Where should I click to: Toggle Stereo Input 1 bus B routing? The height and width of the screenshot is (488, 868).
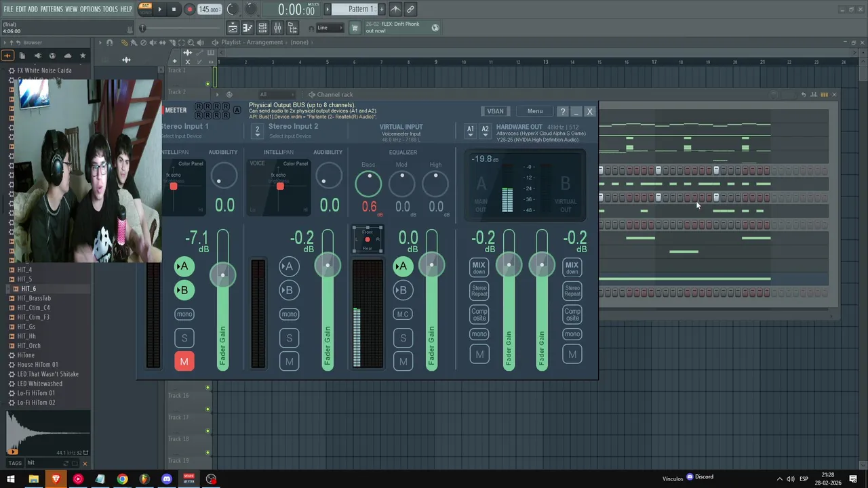pyautogui.click(x=184, y=290)
